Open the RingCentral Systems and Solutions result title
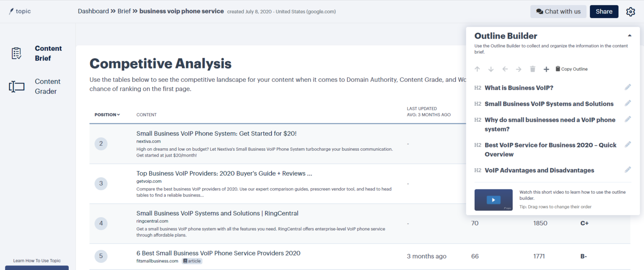 point(217,213)
